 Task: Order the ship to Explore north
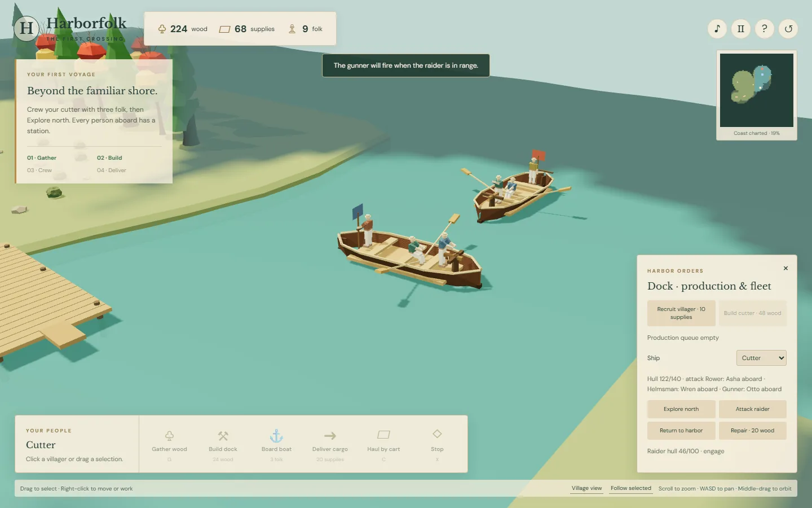coord(681,409)
